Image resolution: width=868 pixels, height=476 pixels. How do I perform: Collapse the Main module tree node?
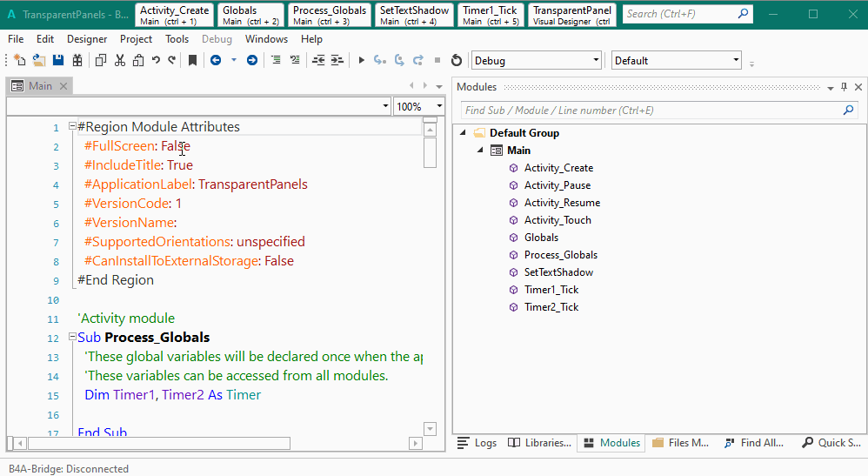[480, 151]
